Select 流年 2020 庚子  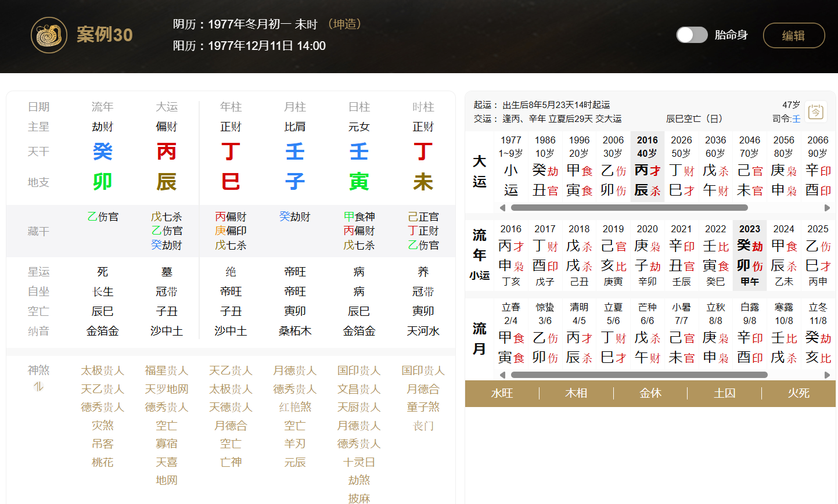tap(648, 254)
